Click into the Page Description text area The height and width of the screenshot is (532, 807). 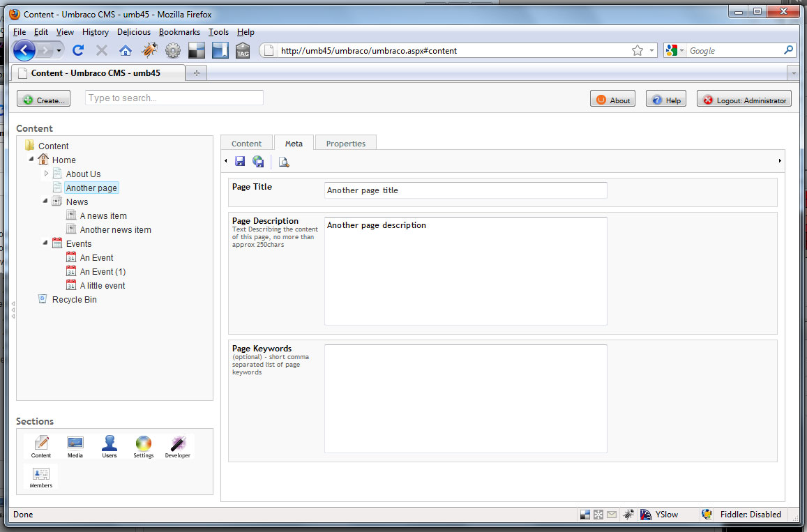pyautogui.click(x=466, y=271)
